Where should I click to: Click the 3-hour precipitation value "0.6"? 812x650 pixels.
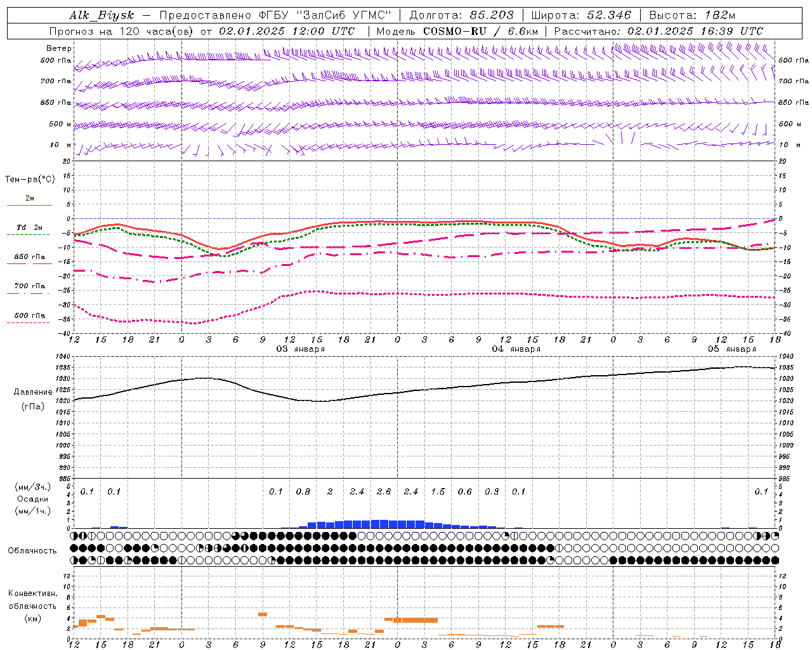pos(465,491)
